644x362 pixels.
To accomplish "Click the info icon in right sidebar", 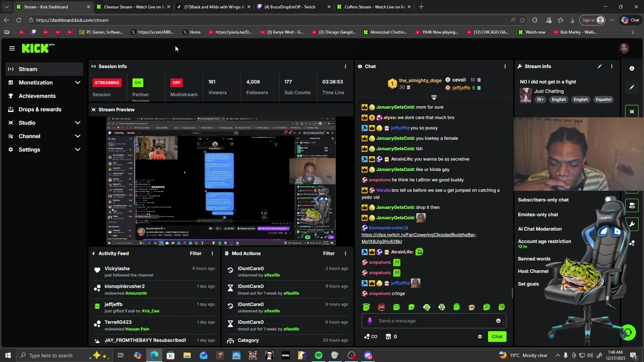I will click(x=632, y=68).
